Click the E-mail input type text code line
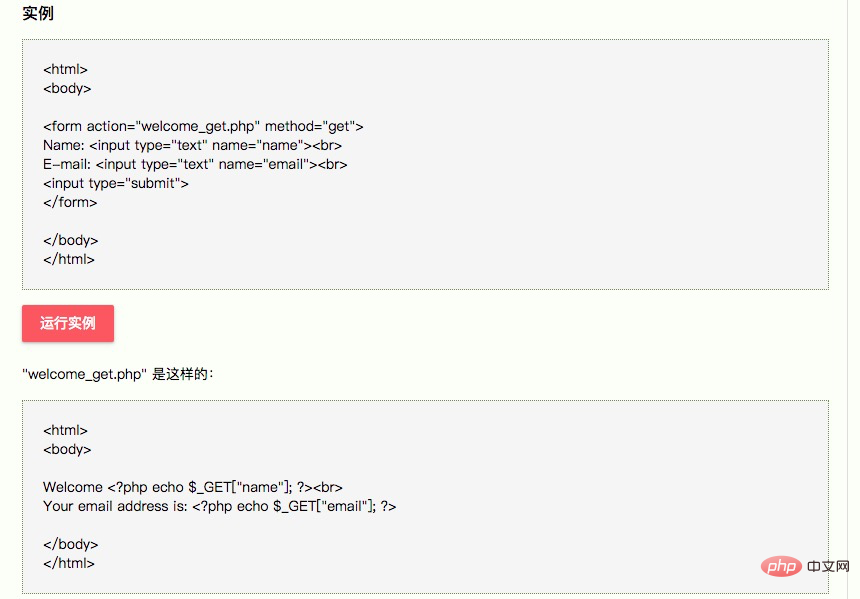The width and height of the screenshot is (860, 599). (195, 164)
